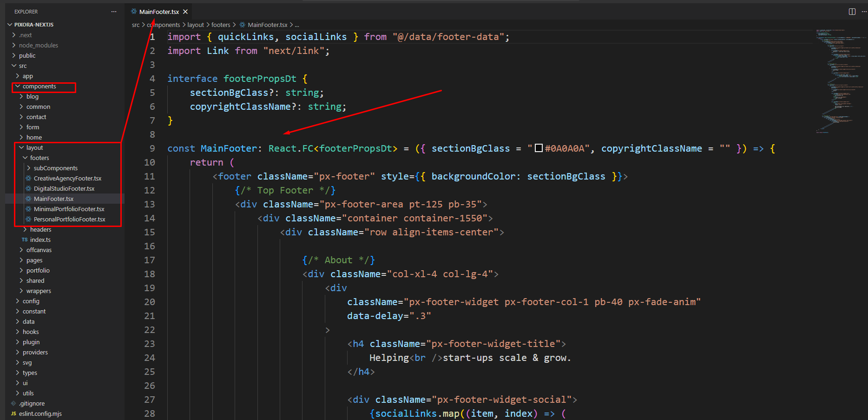Click the layout breadcrumb segment
Screen dimensions: 868x420
(196, 25)
